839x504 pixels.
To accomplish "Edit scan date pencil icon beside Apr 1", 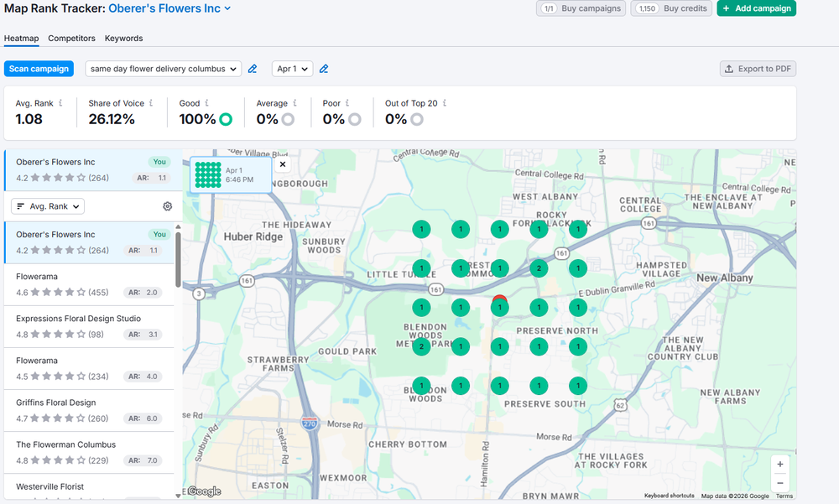I will (x=324, y=69).
